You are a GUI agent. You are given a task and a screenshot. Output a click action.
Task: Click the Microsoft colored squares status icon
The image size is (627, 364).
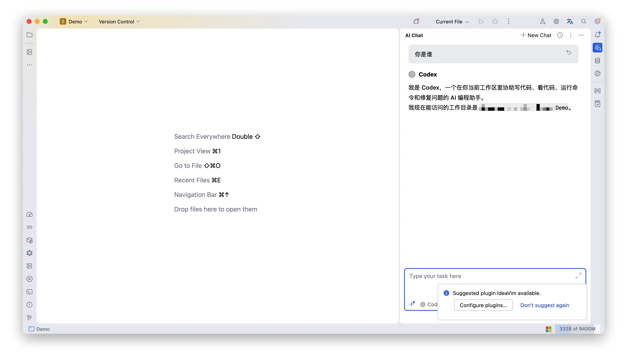pos(548,329)
